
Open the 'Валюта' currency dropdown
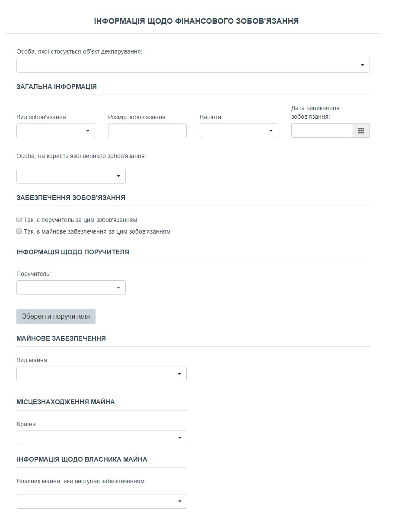coord(239,131)
